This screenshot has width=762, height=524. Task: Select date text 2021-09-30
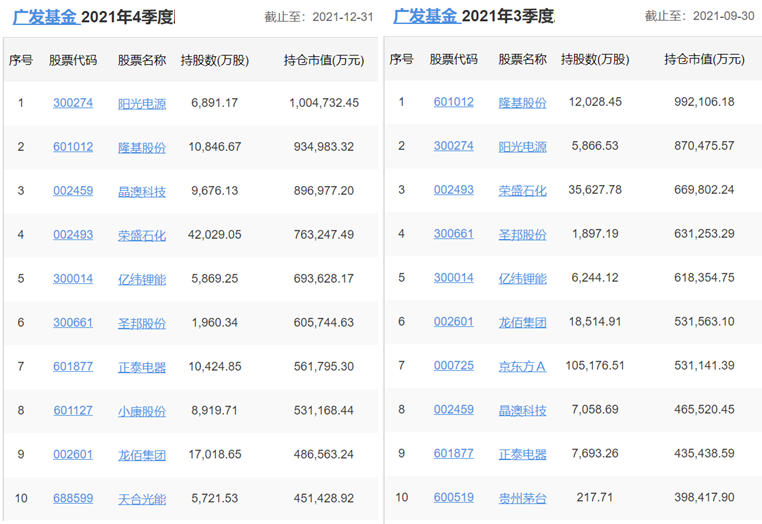(723, 16)
